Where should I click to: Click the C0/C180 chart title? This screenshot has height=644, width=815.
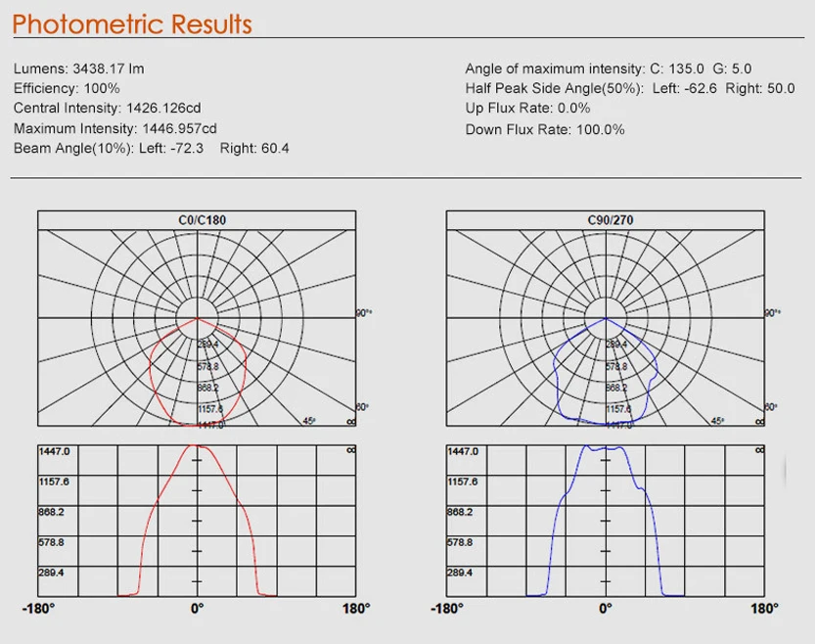(203, 220)
